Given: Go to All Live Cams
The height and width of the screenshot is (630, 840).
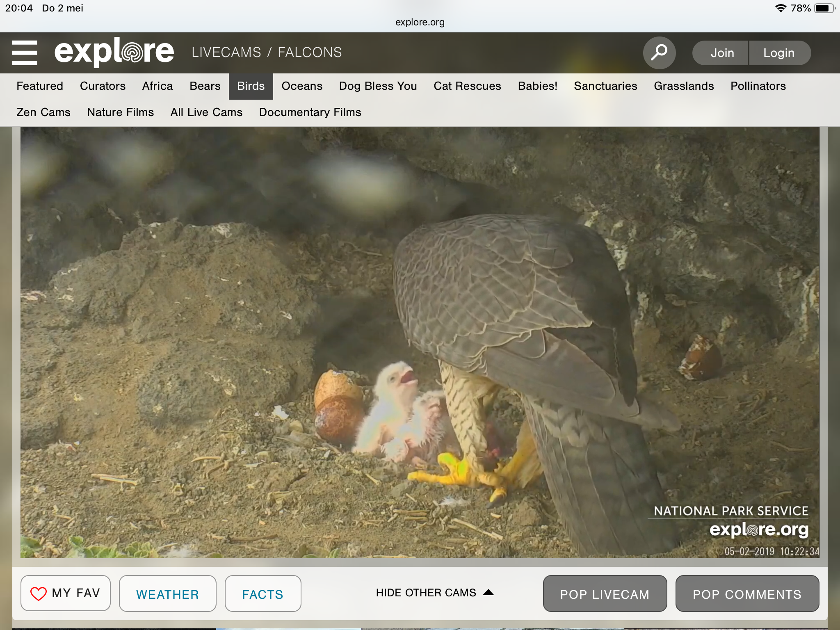Looking at the screenshot, I should point(206,112).
